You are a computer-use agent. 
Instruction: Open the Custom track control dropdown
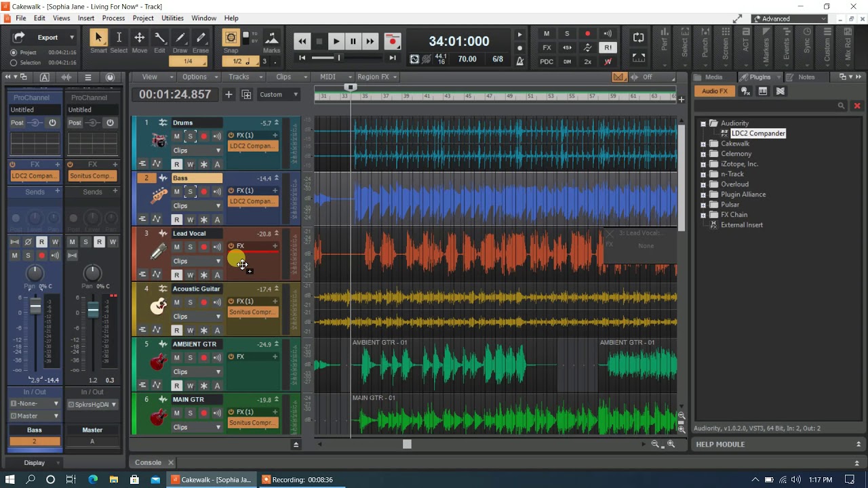point(278,95)
